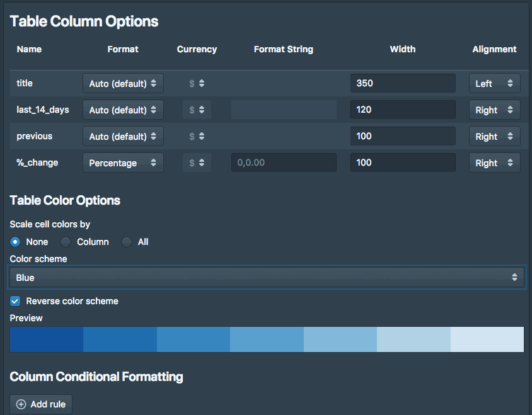Image resolution: width=532 pixels, height=415 pixels.
Task: Open Alignment dropdown for last_14_days row
Action: [x=494, y=110]
